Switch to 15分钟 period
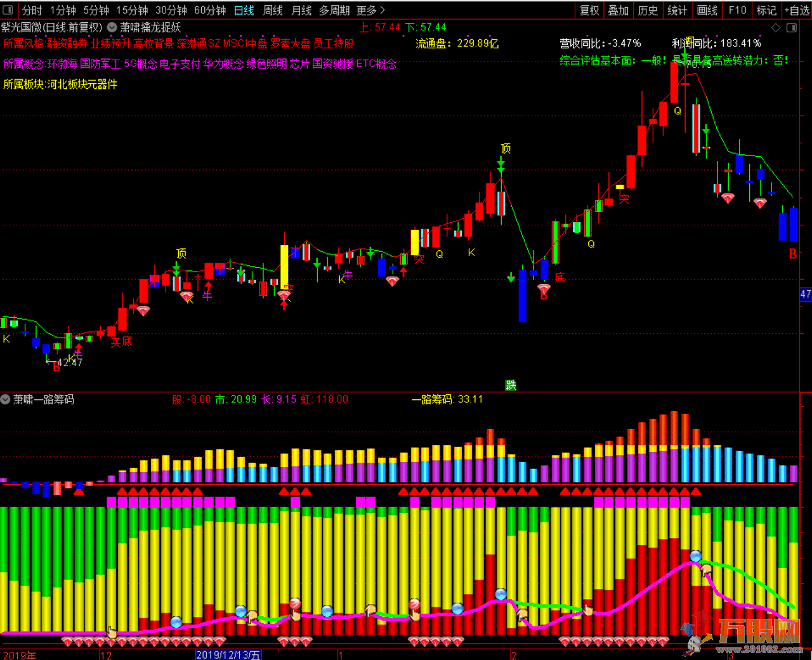The width and height of the screenshot is (812, 660). [132, 10]
